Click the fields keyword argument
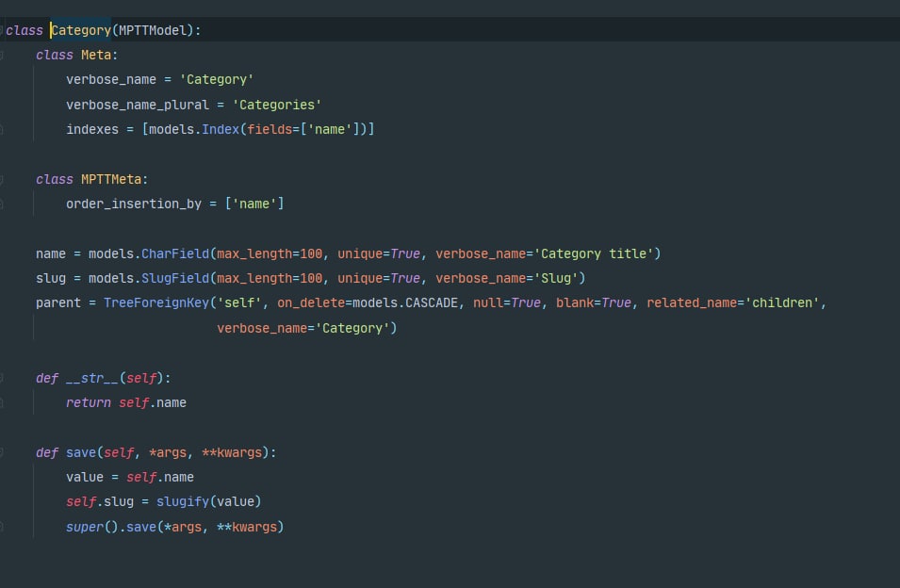Screen dimensions: 900x588 point(270,130)
